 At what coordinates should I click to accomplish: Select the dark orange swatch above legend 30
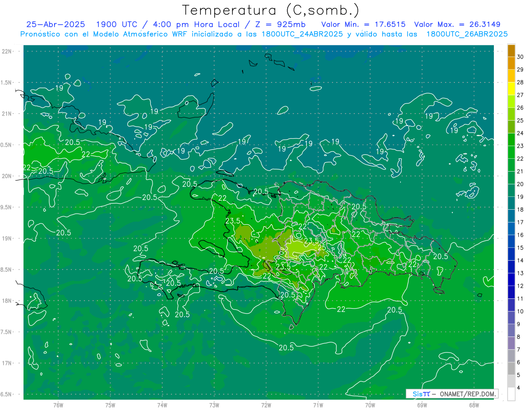[x=511, y=50]
